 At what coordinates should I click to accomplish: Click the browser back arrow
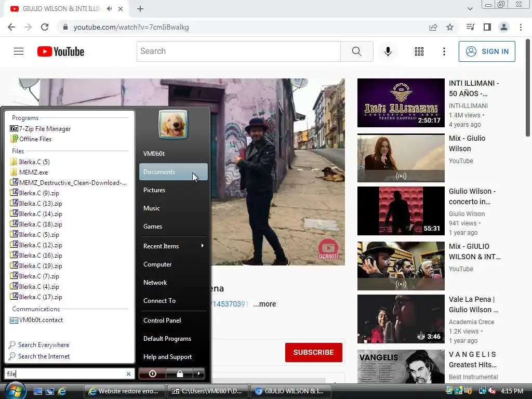[11, 27]
